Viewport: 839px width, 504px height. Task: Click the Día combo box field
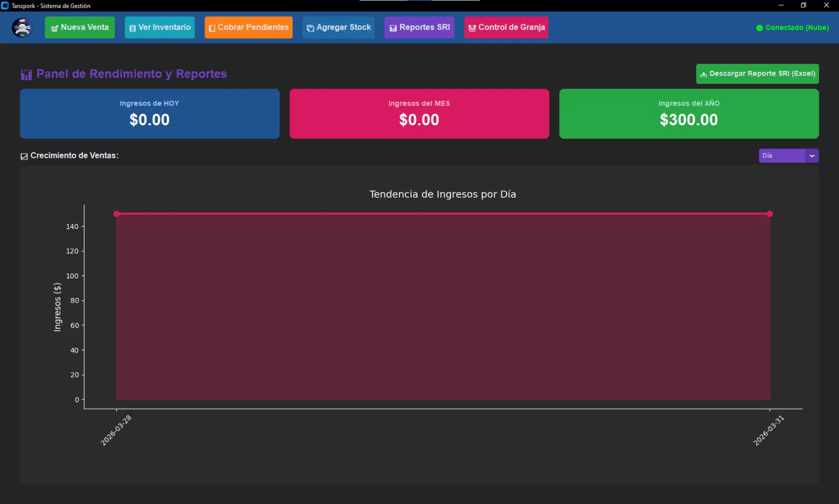click(x=781, y=156)
